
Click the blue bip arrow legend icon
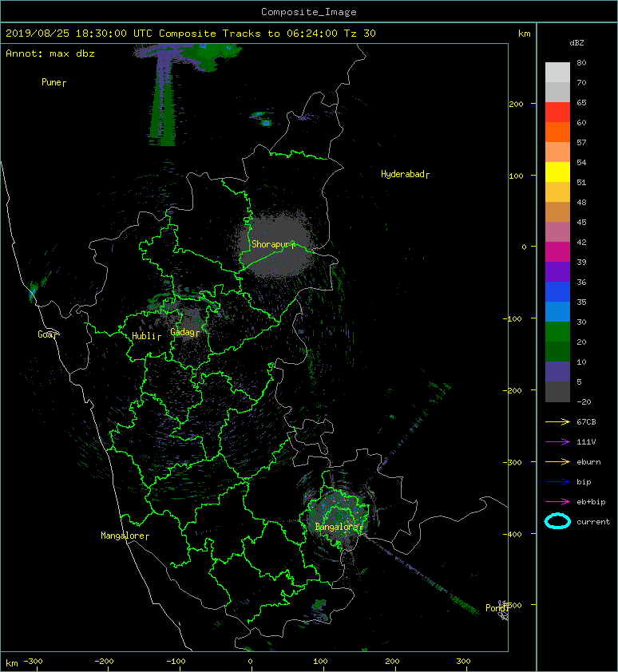coord(557,482)
